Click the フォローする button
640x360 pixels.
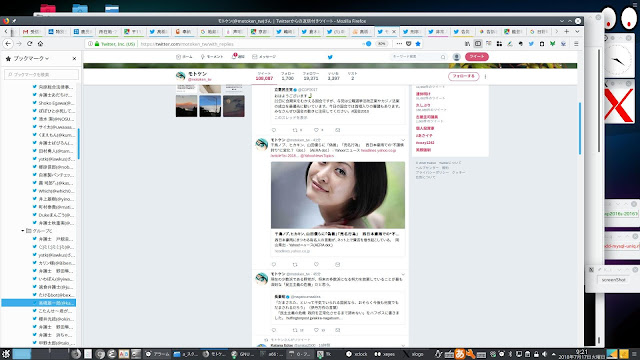[464, 76]
